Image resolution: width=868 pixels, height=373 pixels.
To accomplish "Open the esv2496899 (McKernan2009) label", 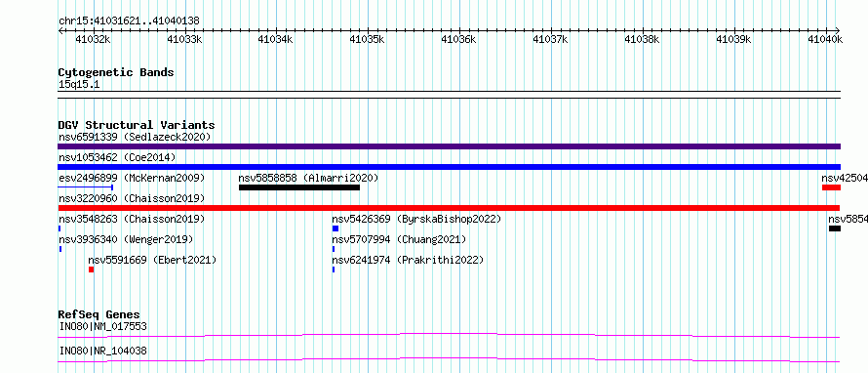I will pyautogui.click(x=132, y=178).
